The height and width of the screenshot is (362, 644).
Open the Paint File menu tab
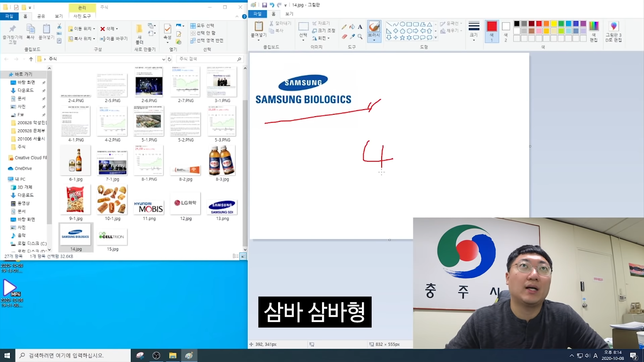(x=257, y=14)
